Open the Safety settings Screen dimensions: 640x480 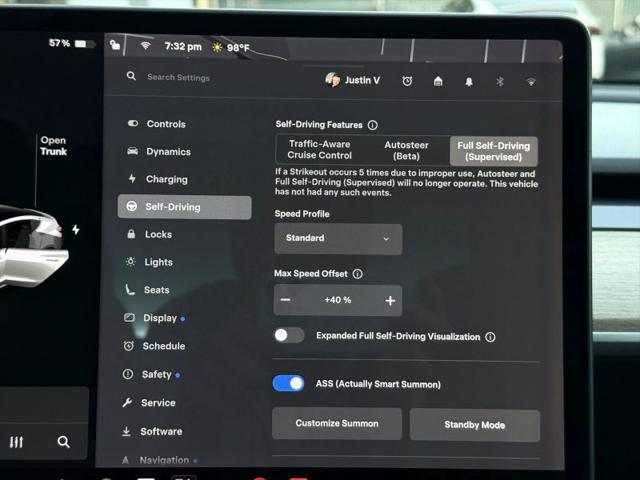pos(151,374)
